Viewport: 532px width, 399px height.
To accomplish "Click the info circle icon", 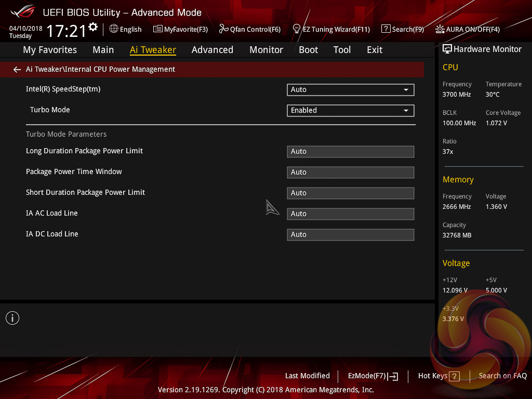I will 12,318.
